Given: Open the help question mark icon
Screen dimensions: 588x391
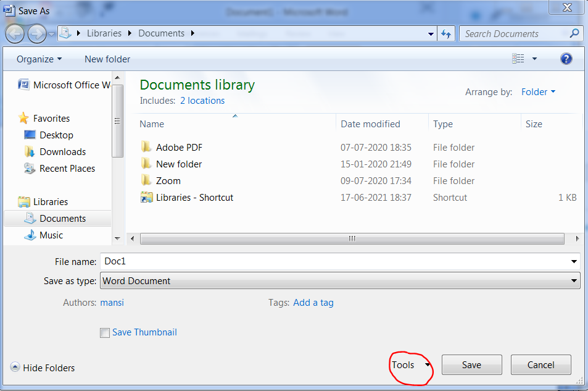Looking at the screenshot, I should coord(566,59).
